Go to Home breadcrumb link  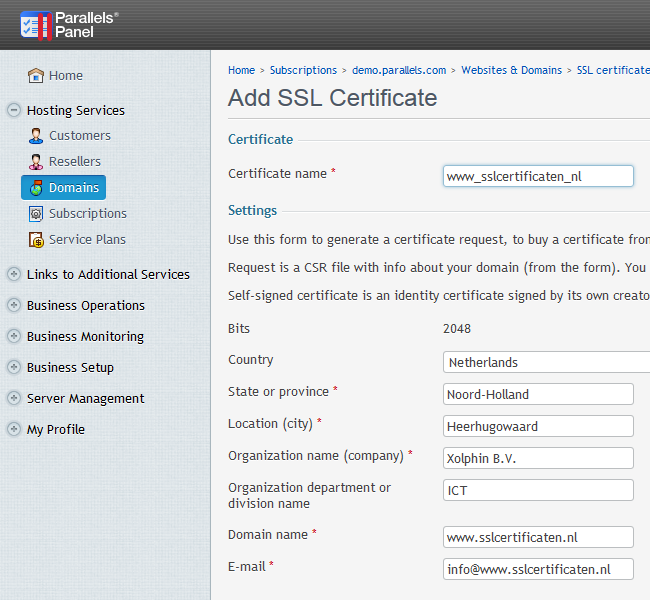(x=241, y=71)
